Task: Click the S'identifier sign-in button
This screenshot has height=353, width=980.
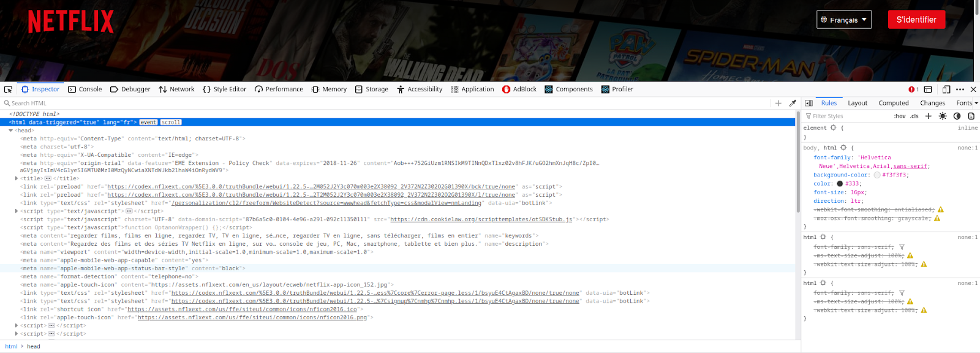Action: tap(916, 20)
